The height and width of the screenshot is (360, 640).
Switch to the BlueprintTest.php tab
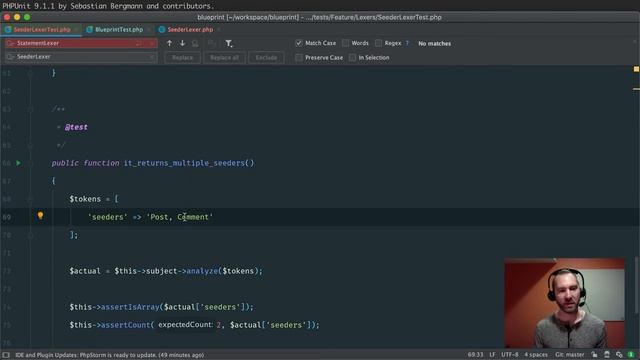point(119,30)
